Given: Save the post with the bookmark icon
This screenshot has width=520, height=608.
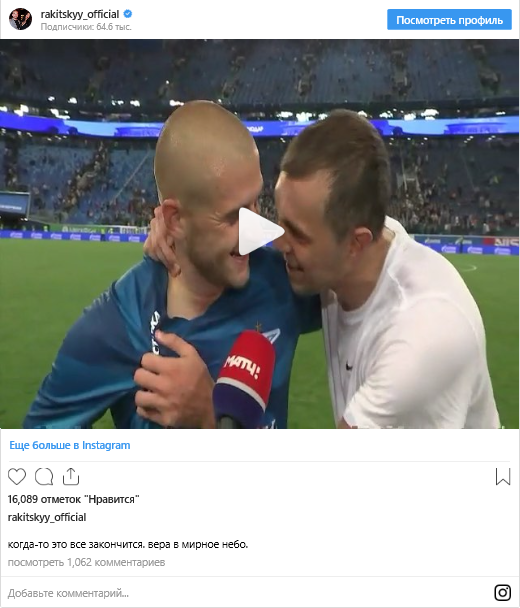Looking at the screenshot, I should 503,477.
